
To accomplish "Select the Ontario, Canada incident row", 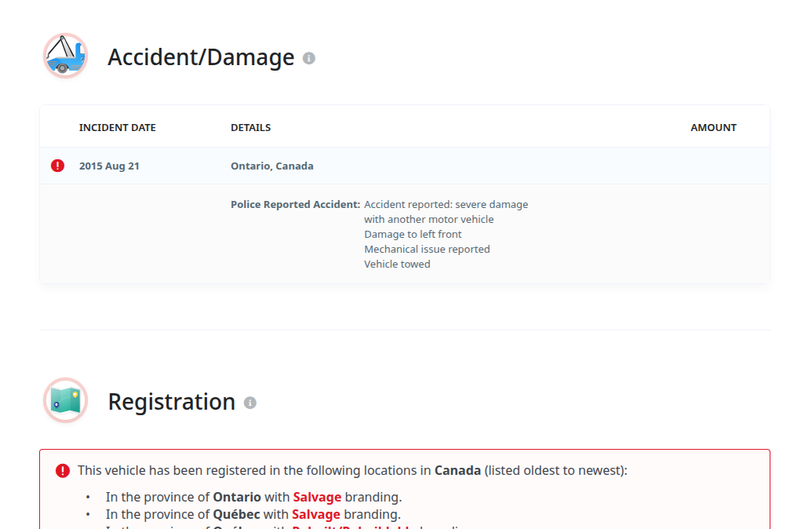I will [x=271, y=166].
